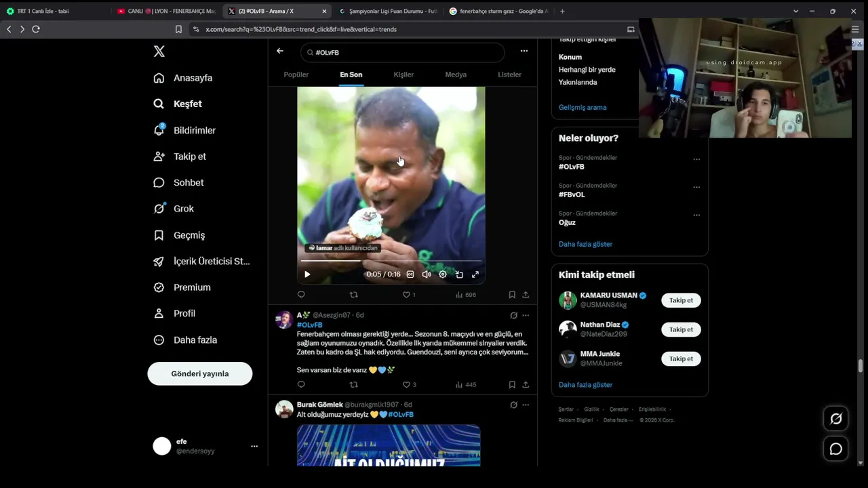Show more trends via Daha fazla göster
This screenshot has width=868, height=488.
pos(585,244)
